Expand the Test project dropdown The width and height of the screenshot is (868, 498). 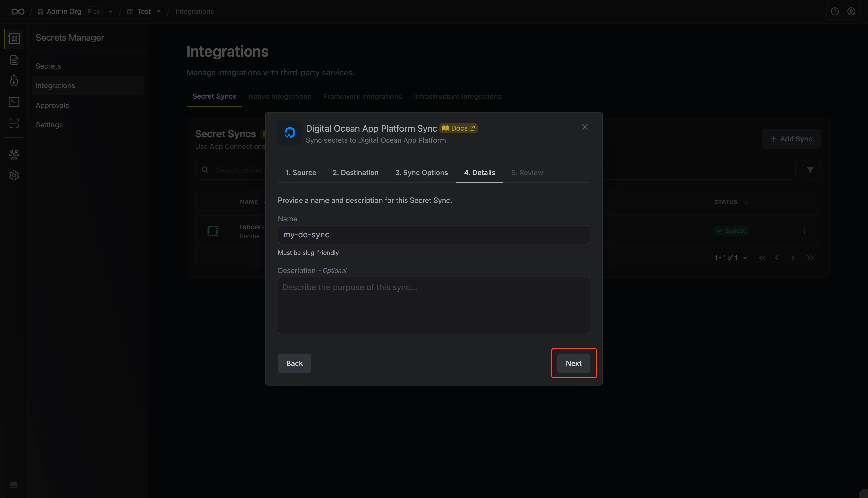coord(159,12)
